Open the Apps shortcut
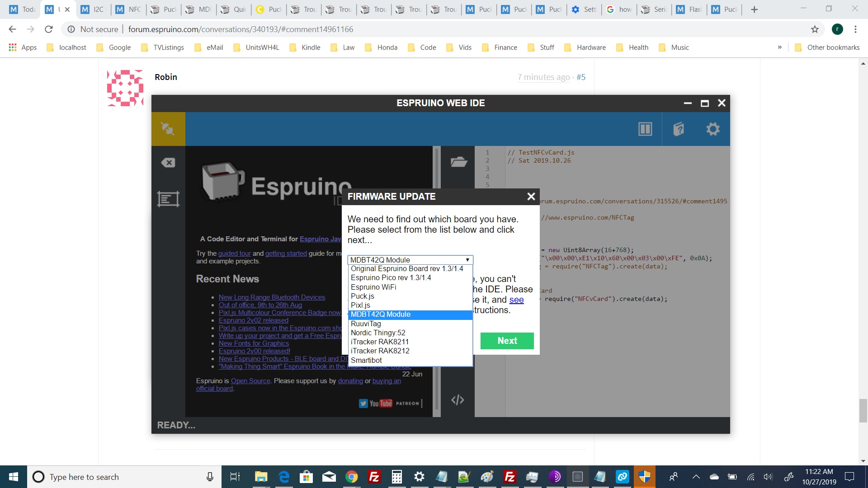 tap(23, 47)
